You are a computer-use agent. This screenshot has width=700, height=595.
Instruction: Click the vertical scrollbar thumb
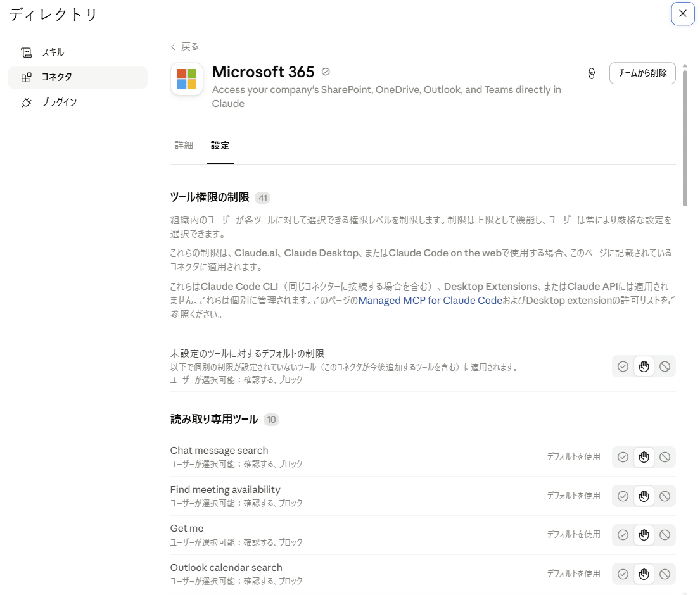685,137
